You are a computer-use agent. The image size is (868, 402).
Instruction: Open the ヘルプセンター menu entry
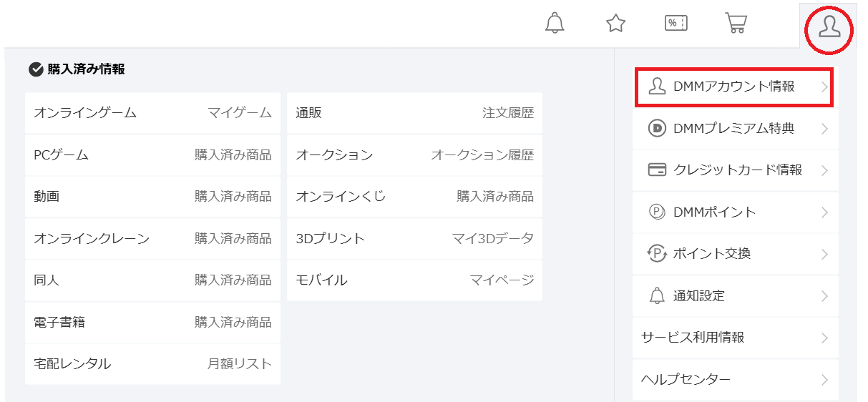pyautogui.click(x=735, y=379)
